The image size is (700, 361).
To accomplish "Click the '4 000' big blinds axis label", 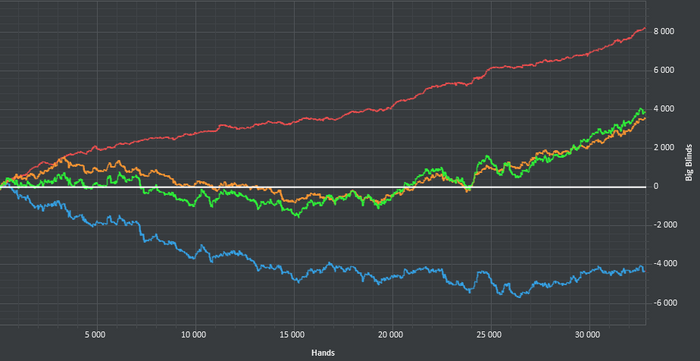I will tap(664, 109).
